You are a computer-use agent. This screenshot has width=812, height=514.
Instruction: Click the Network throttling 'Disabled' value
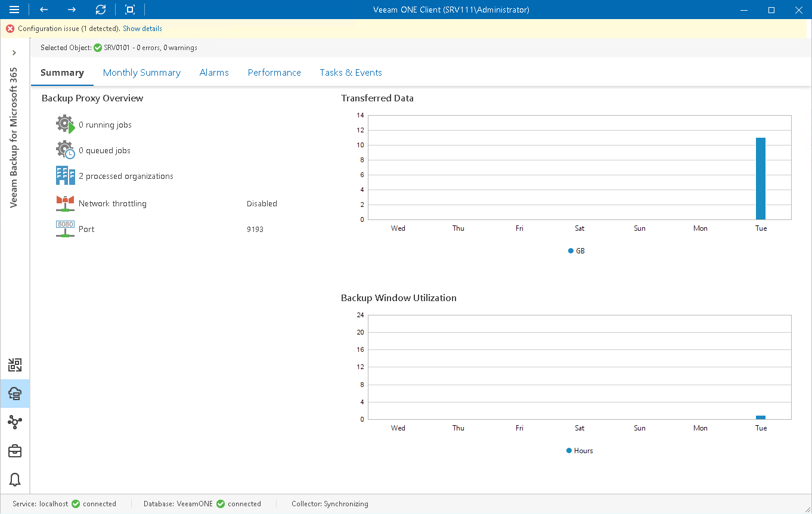point(262,204)
